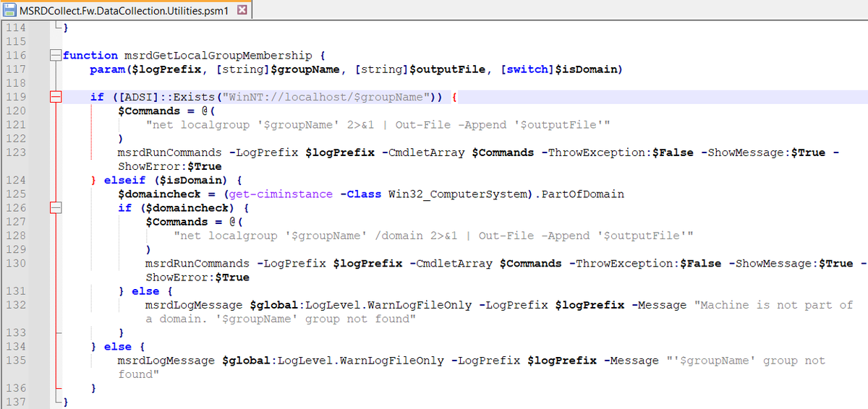Collapse the if ADSI Exists block at line 119
This screenshot has height=409, width=868.
[x=54, y=97]
